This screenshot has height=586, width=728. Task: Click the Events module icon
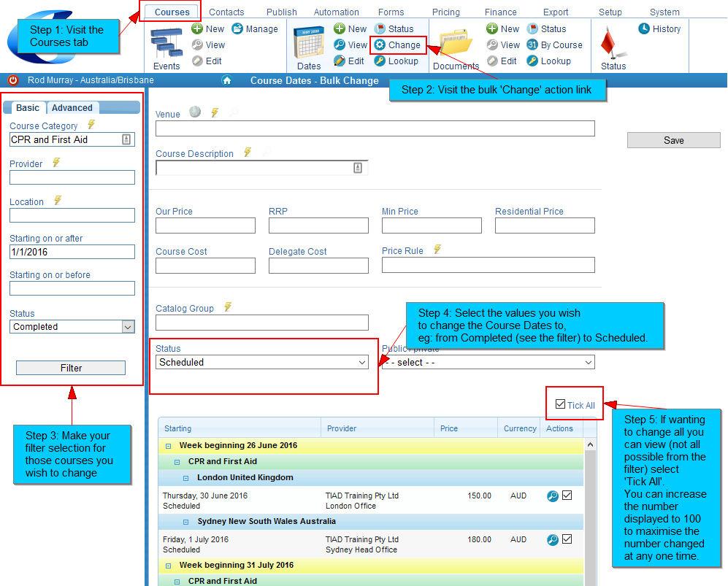point(166,43)
